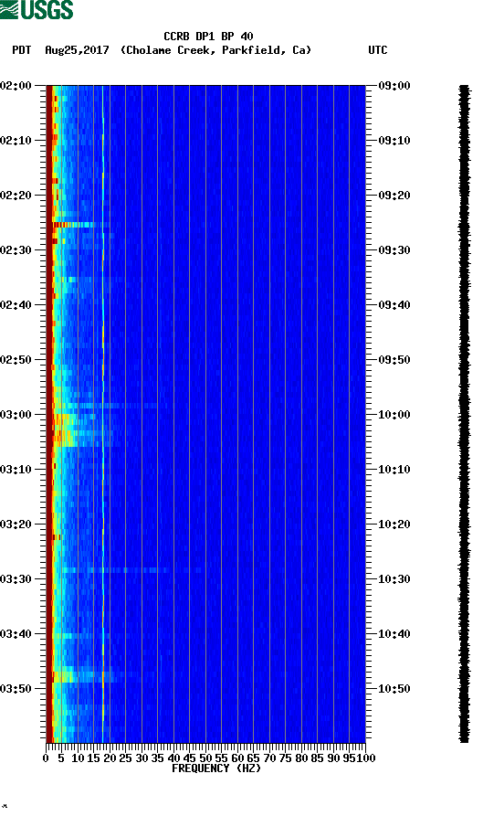Viewport: 504px width, 816px height.
Task: Click the 50 Hz frequency tick label
Action: [205, 758]
